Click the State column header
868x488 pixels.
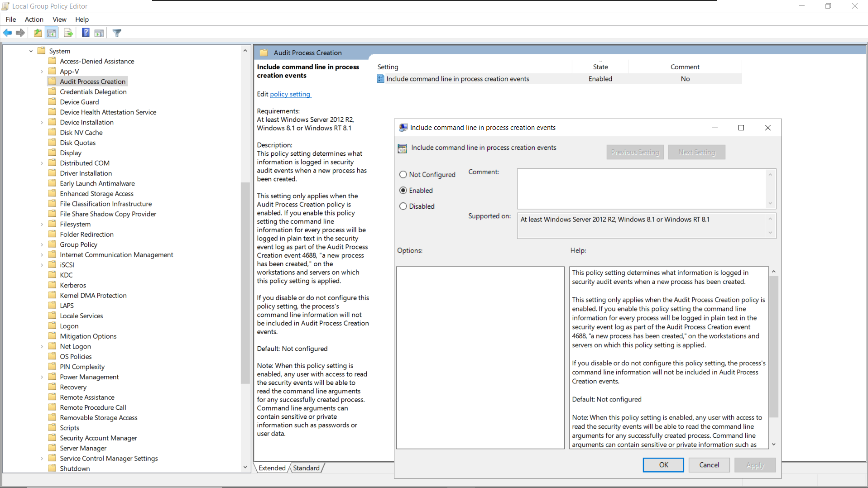(600, 67)
